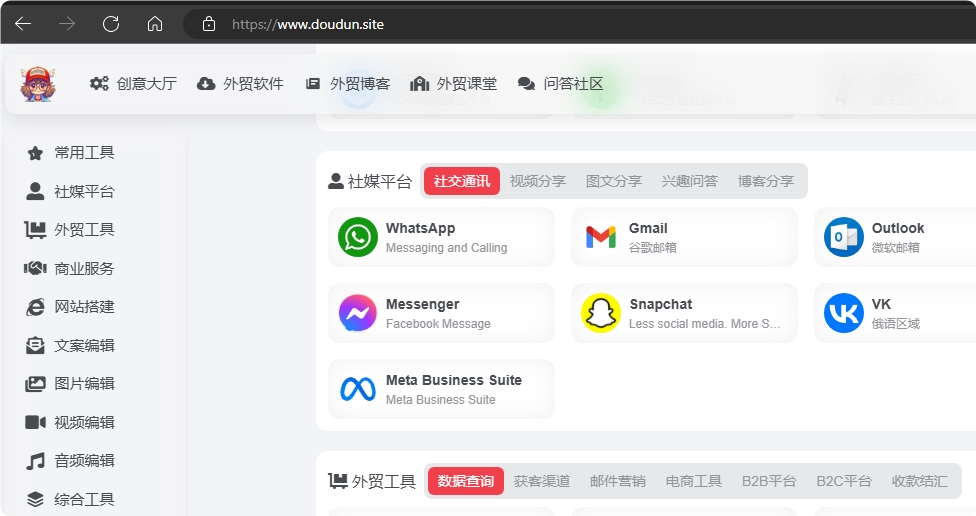This screenshot has width=976, height=516.
Task: Switch to 收款结汇 tab
Action: point(919,481)
